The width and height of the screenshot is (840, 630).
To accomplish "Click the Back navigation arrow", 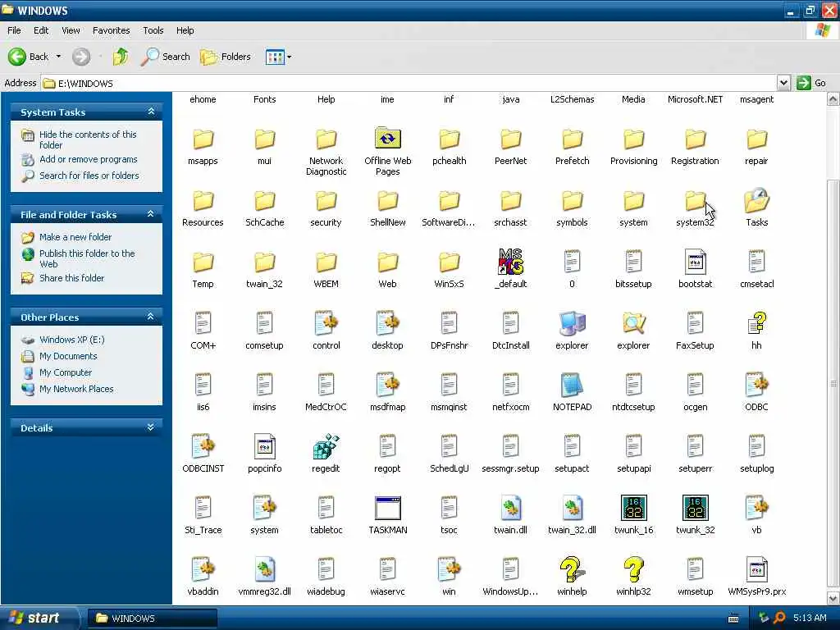I will click(16, 57).
